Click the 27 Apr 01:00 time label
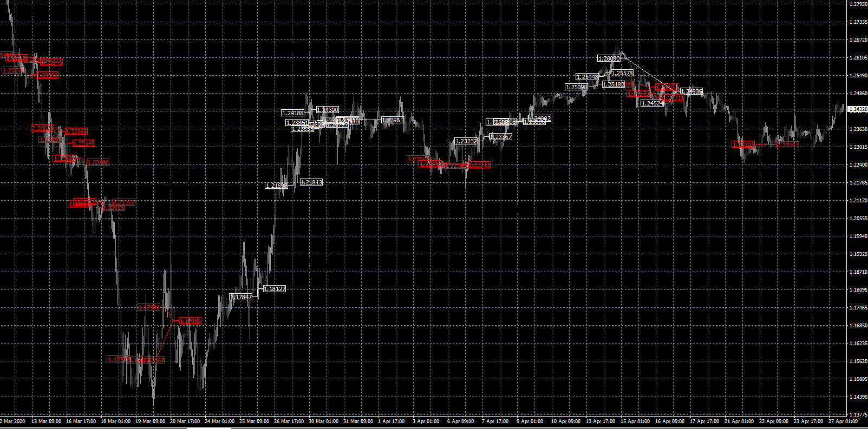868x429 pixels. pyautogui.click(x=843, y=421)
